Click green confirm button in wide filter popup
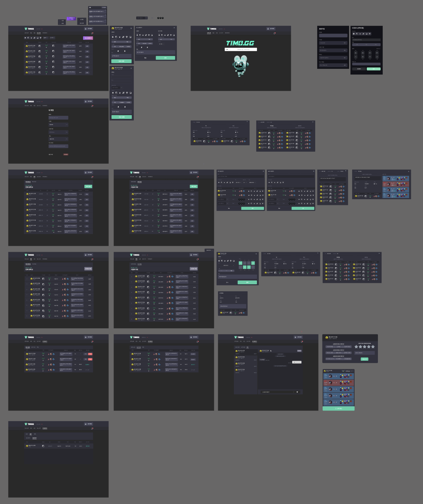The height and width of the screenshot is (504, 423). [x=165, y=58]
